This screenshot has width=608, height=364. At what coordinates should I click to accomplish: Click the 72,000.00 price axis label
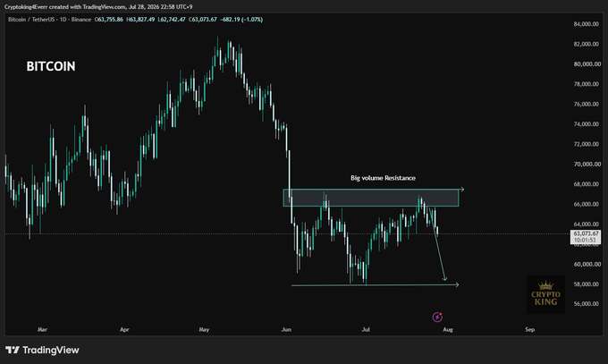[x=587, y=144]
